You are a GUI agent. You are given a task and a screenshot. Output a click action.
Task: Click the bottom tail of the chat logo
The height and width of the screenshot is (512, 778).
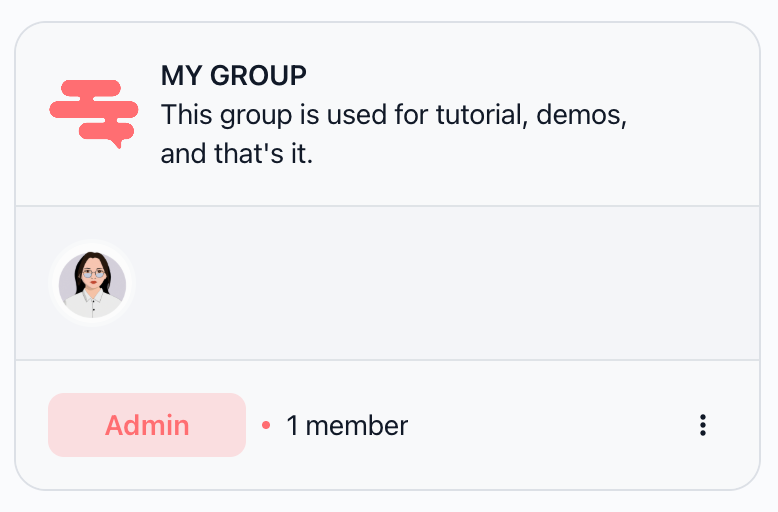[118, 144]
